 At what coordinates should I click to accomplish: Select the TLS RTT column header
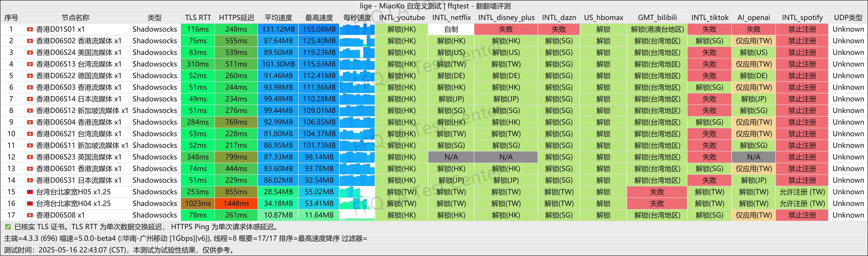pos(198,18)
